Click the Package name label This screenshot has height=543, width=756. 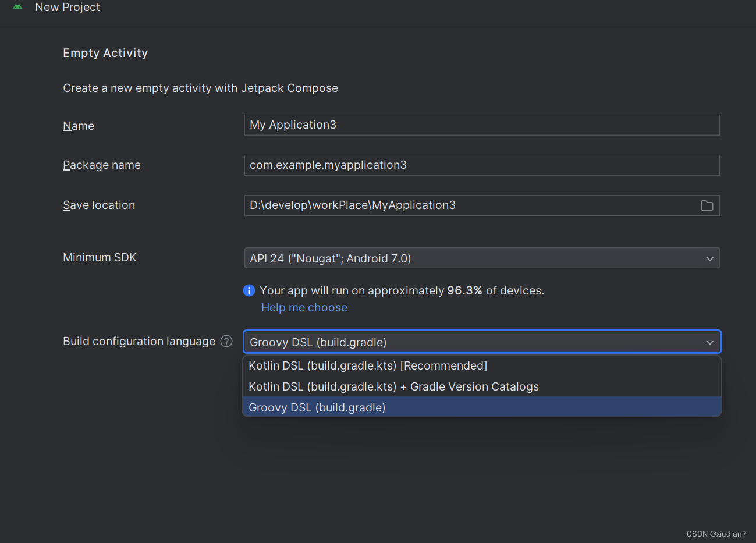click(102, 165)
